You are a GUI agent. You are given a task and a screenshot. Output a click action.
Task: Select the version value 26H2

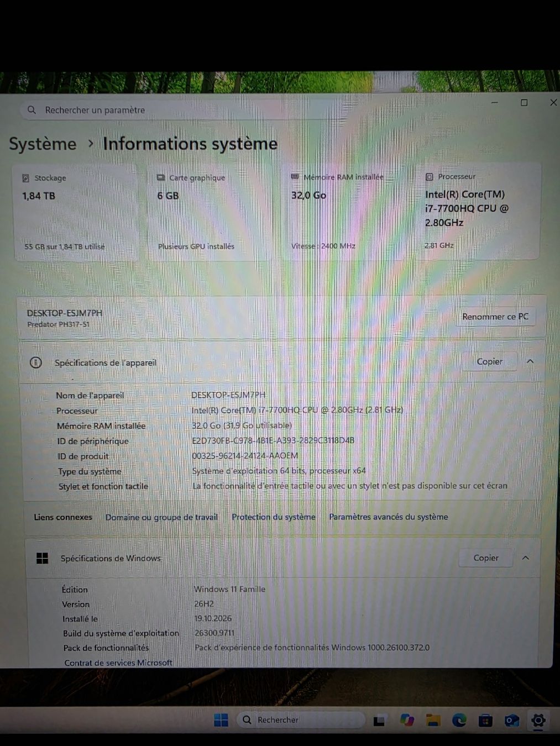pyautogui.click(x=203, y=604)
